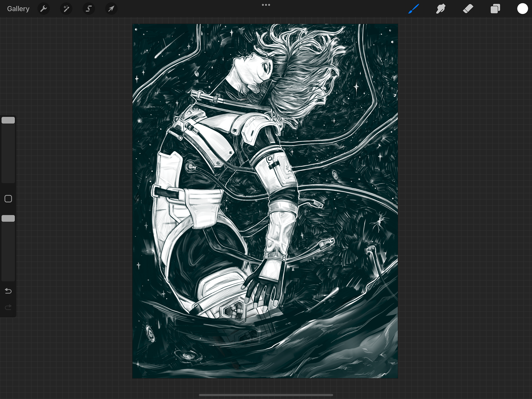The height and width of the screenshot is (399, 532).
Task: Select the Smudge finger tool
Action: pyautogui.click(x=441, y=9)
